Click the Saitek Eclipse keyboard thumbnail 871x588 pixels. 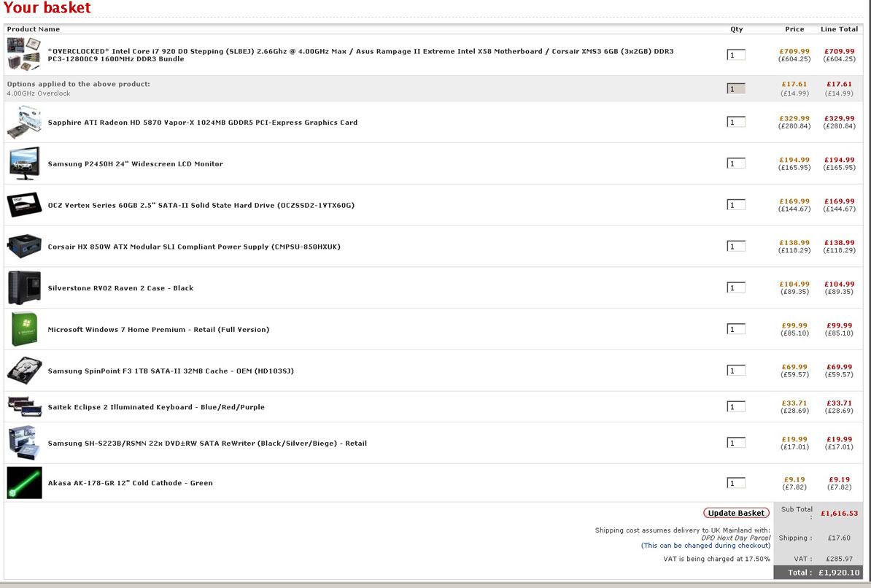24,406
